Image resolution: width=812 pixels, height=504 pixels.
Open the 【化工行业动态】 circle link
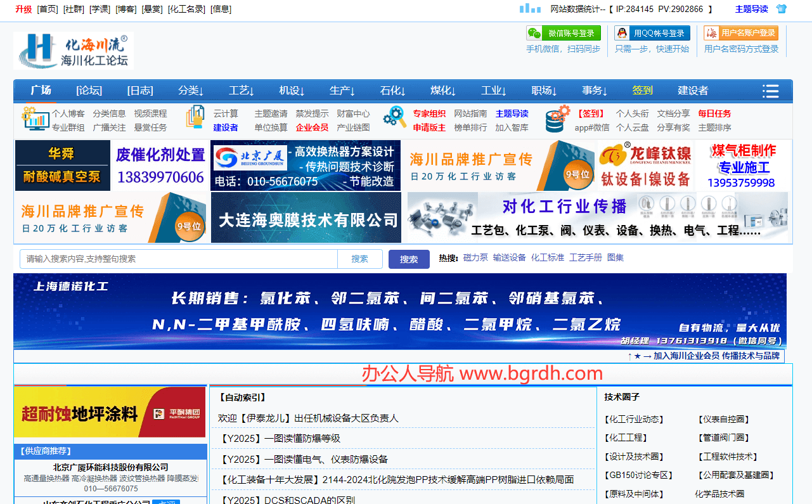(635, 419)
